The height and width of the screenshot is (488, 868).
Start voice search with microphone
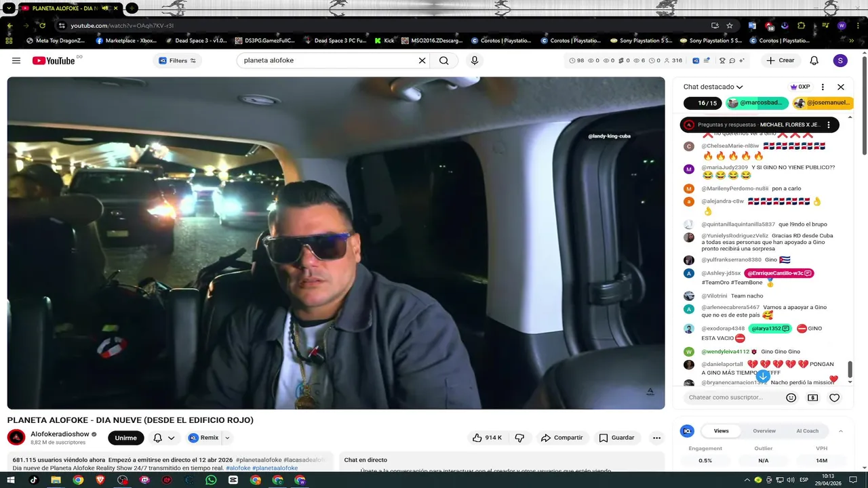point(475,60)
